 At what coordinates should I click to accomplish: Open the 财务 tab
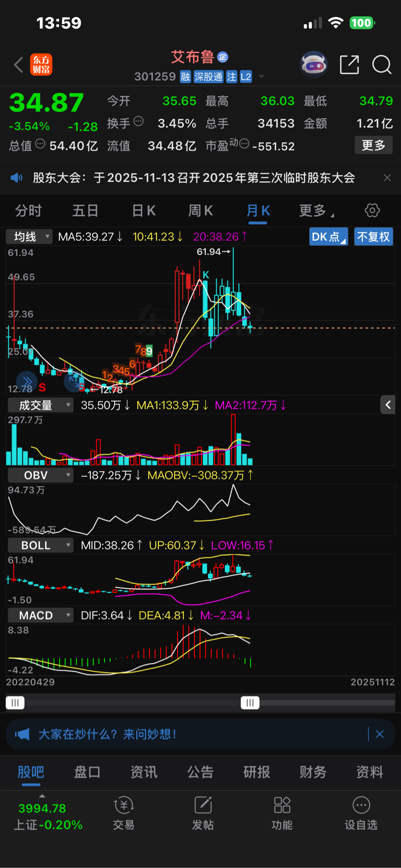(313, 772)
